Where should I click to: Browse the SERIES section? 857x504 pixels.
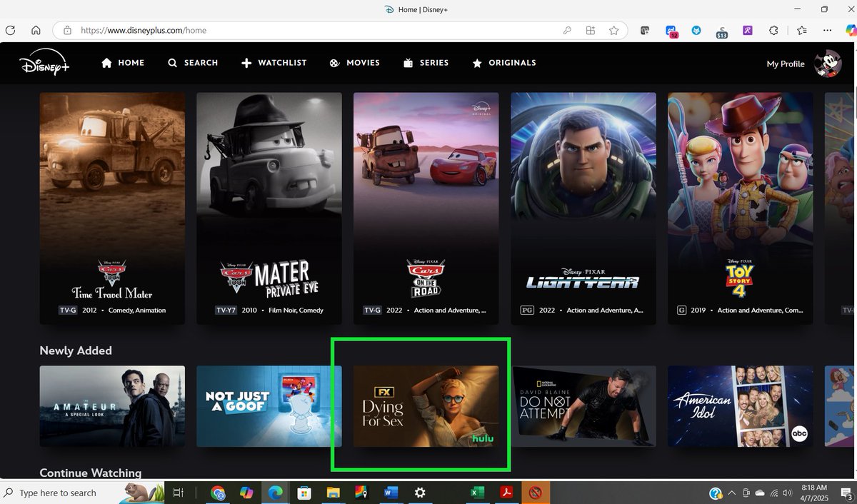coord(426,63)
